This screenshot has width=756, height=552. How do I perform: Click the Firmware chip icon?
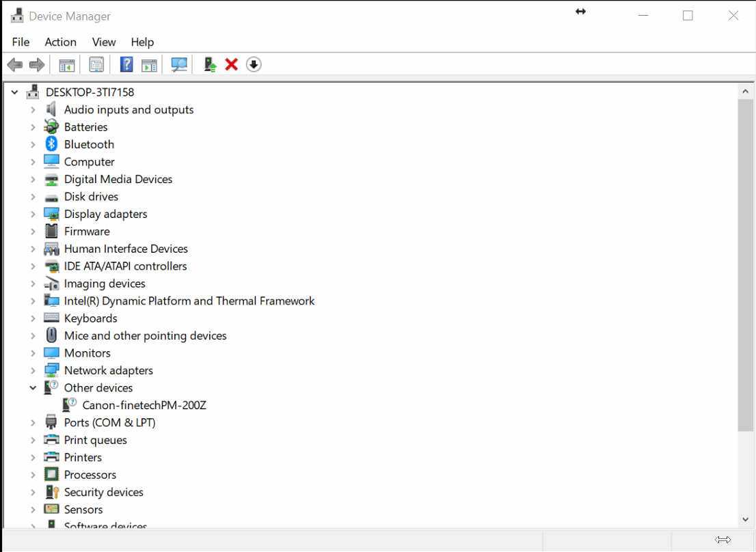(51, 231)
